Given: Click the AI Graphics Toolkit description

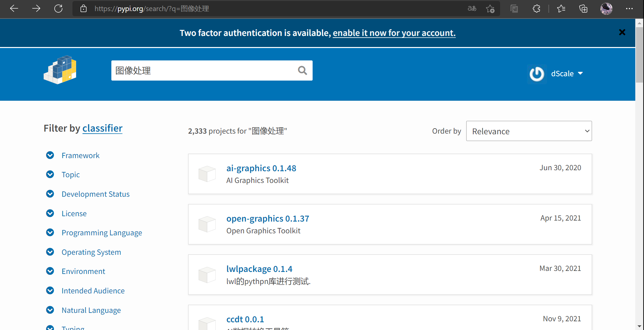Looking at the screenshot, I should pyautogui.click(x=258, y=180).
